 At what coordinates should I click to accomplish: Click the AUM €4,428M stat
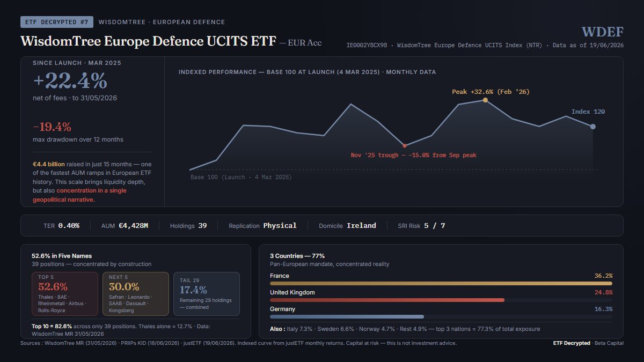point(125,226)
